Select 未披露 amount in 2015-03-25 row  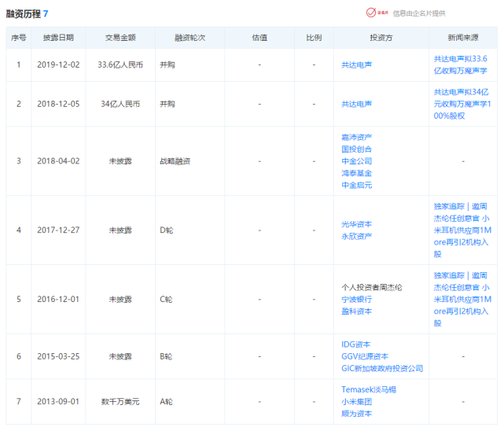pos(120,356)
